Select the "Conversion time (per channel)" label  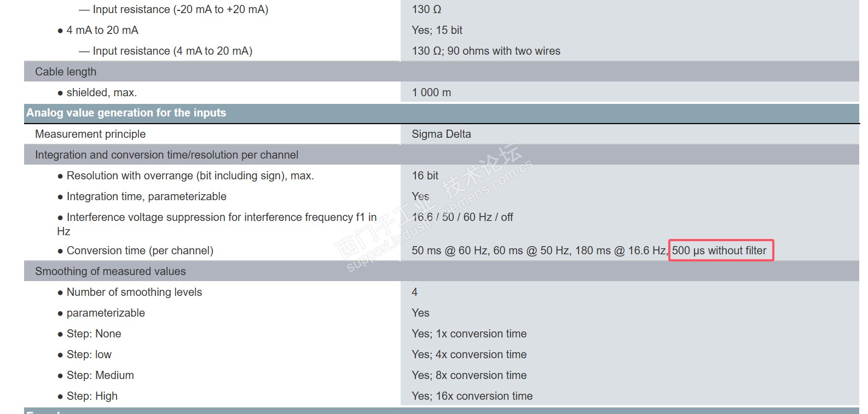(x=140, y=250)
